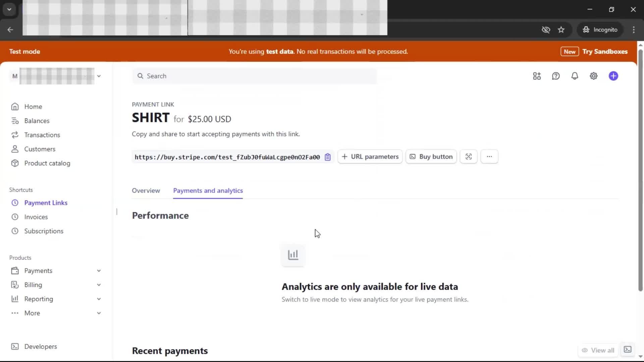Bookmark this page with star icon
This screenshot has width=644, height=362.
(561, 30)
